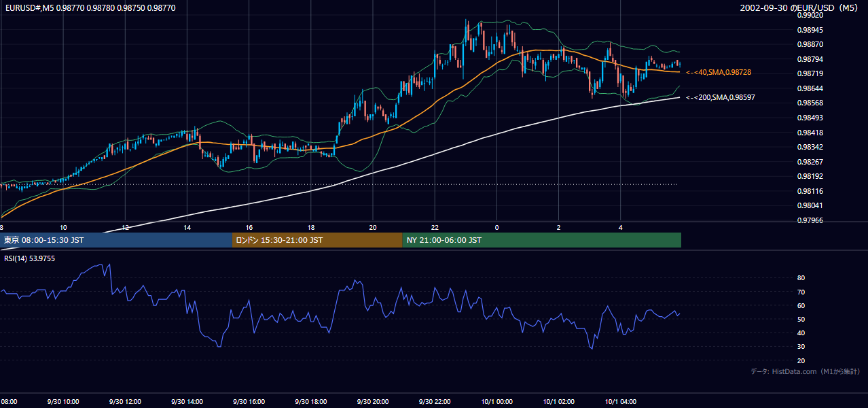Screen dimensions: 868x408
Task: Click the bottom time label 9/30 18:00
Action: pyautogui.click(x=310, y=401)
